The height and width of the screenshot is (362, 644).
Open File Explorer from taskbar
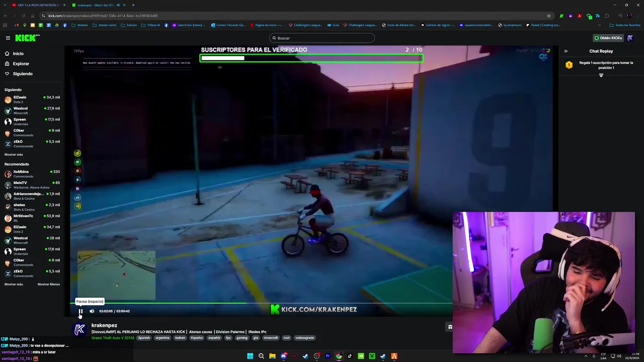(272, 356)
